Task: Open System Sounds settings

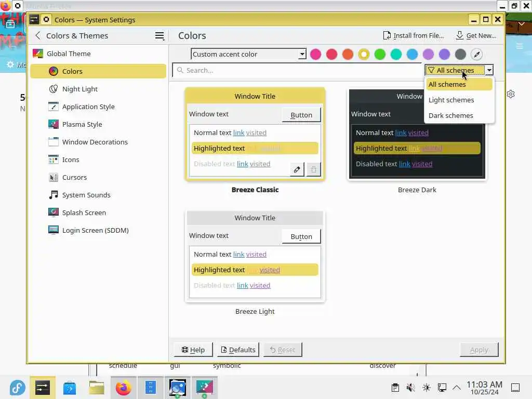Action: pyautogui.click(x=98, y=195)
